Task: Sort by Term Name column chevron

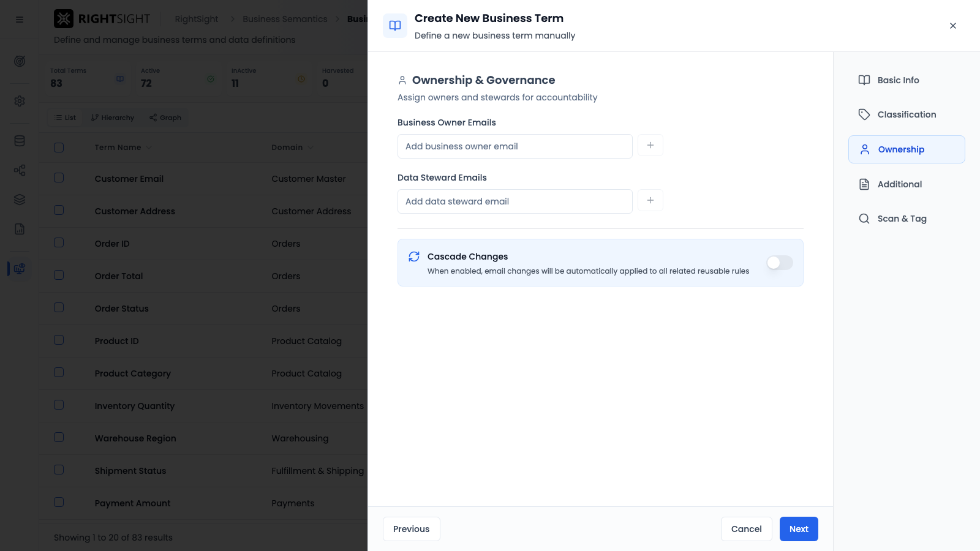Action: click(x=149, y=148)
